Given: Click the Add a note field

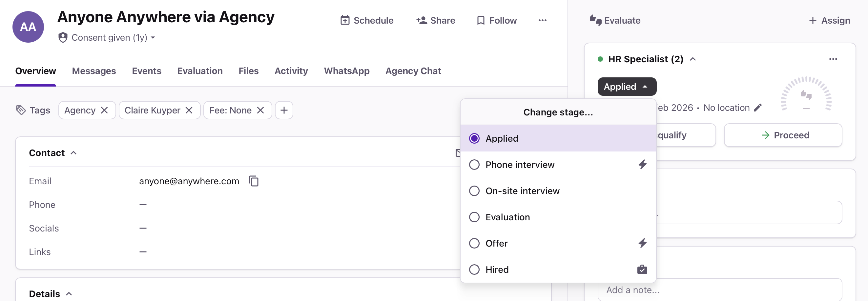Looking at the screenshot, I should (x=720, y=290).
